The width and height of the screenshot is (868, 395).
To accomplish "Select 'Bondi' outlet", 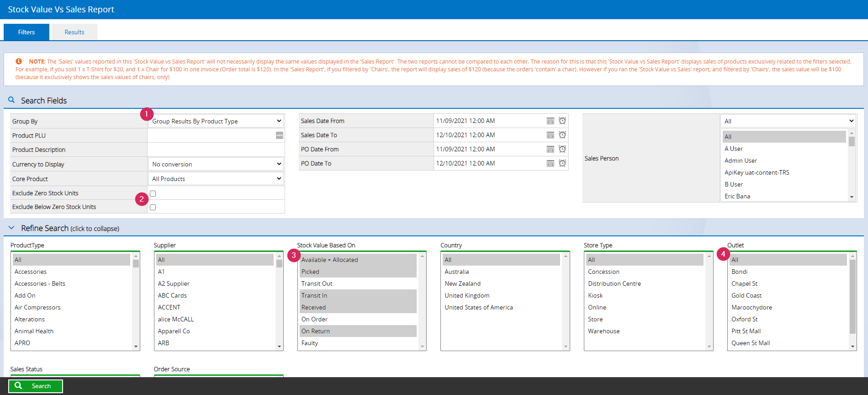I will click(789, 272).
